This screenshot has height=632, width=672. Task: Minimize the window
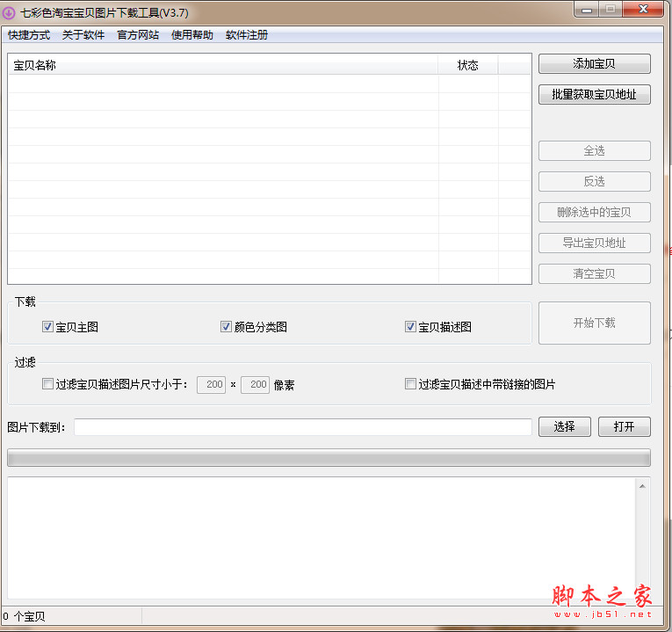pyautogui.click(x=587, y=10)
